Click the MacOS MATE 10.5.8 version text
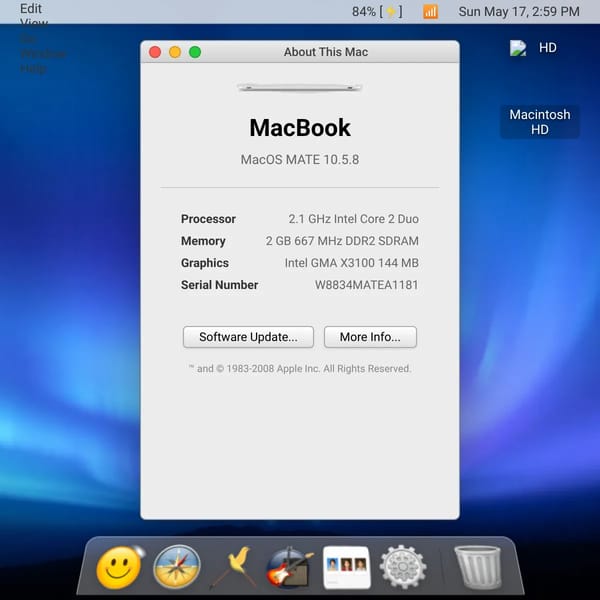The width and height of the screenshot is (600, 600). [300, 160]
